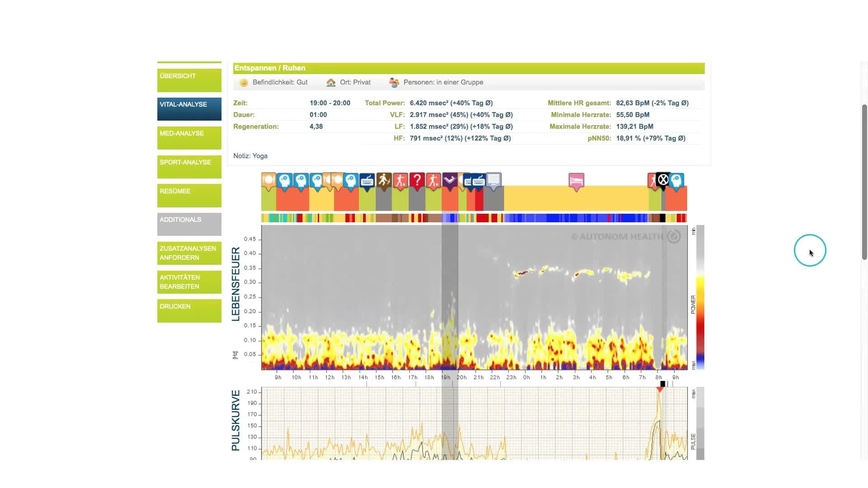Click the red triangle marker above Pulskurve

[x=660, y=389]
